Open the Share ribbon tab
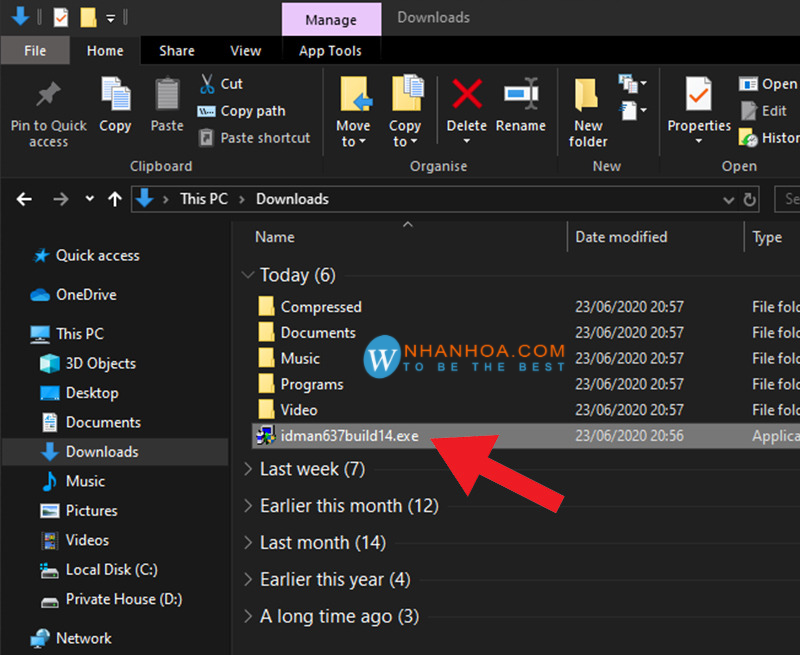This screenshot has width=800, height=655. (x=177, y=51)
